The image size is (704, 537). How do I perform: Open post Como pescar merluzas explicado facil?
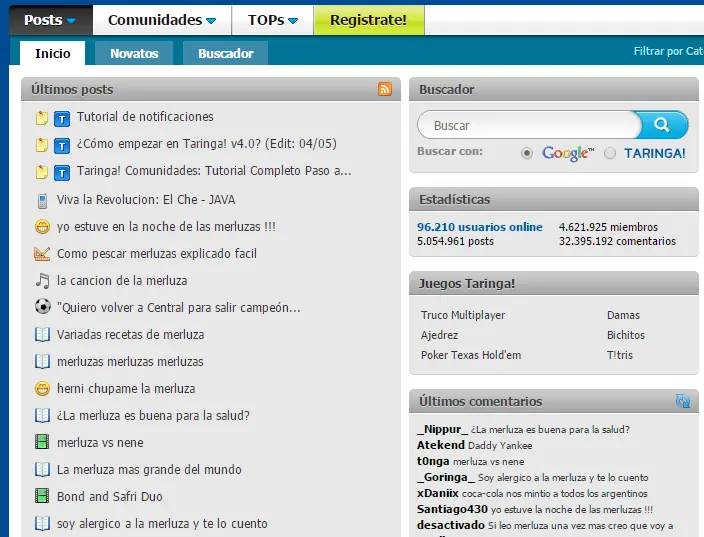[157, 254]
